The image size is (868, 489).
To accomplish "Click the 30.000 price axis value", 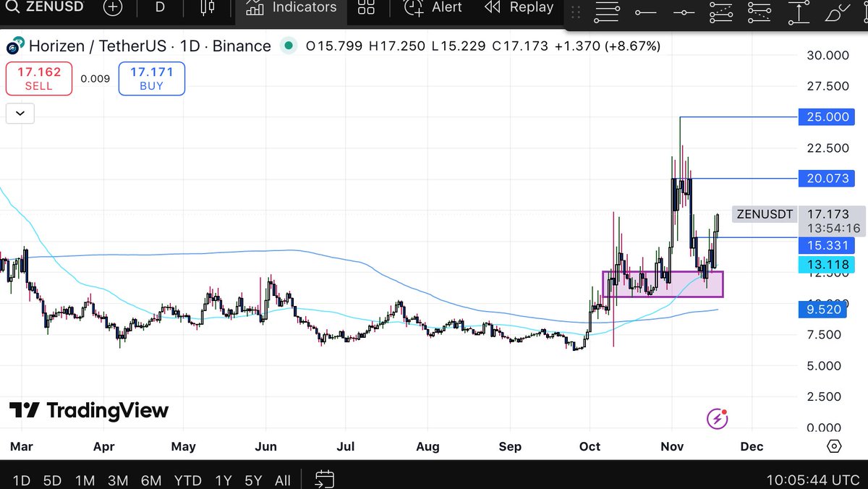I will [826, 55].
